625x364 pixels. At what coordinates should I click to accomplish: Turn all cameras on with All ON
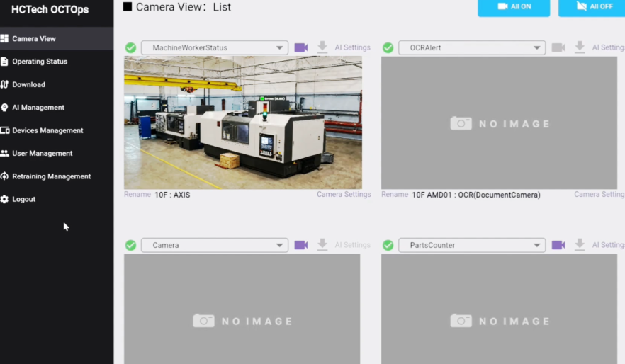click(x=514, y=7)
